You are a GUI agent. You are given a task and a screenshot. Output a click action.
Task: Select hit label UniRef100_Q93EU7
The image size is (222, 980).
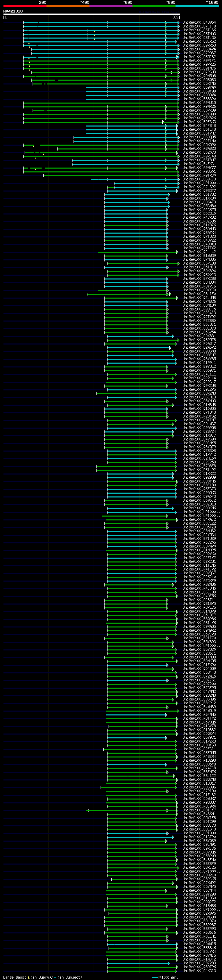click(x=199, y=355)
